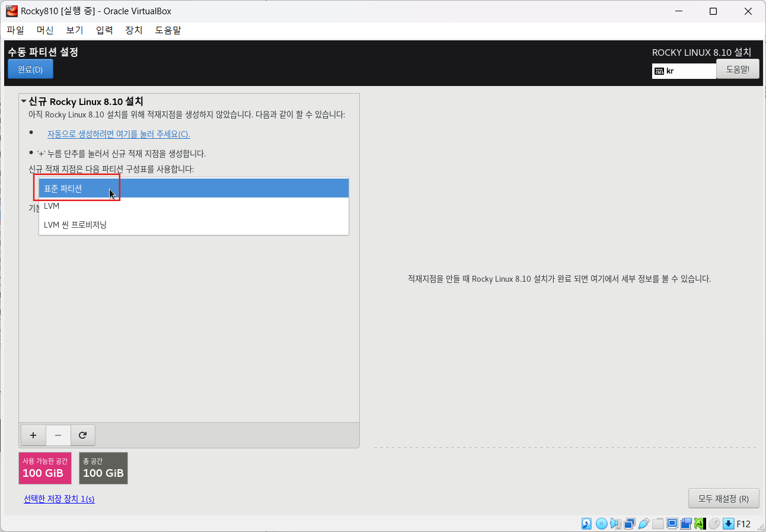
Task: Click the green CPU execution status icon
Action: point(700,524)
